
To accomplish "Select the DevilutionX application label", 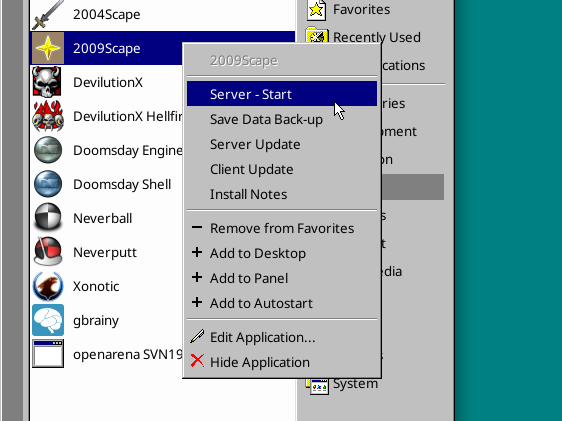I will [x=108, y=82].
